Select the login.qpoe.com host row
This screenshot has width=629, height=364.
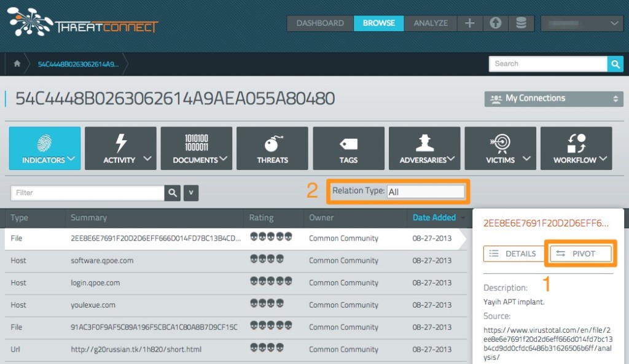point(235,282)
